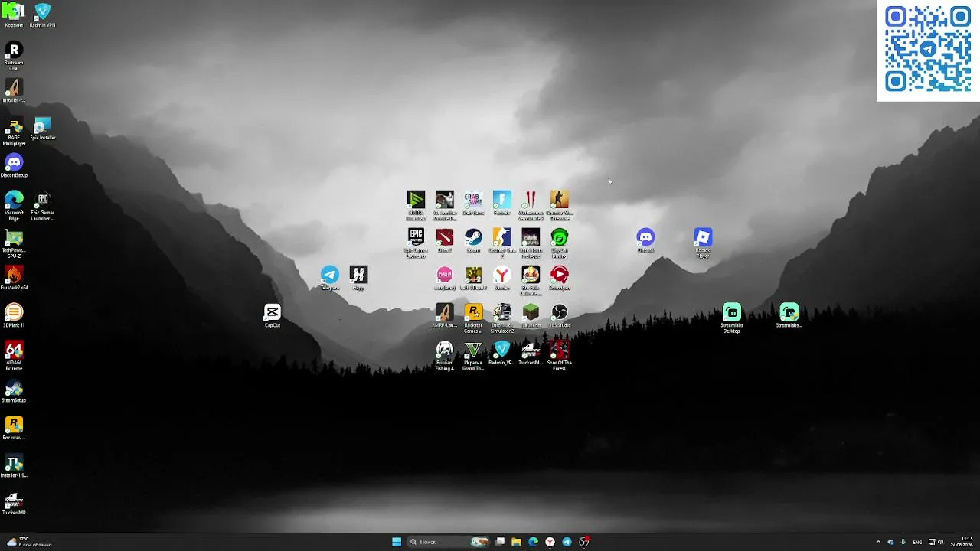Select the Sons Of The Forest shortcut
Image resolution: width=980 pixels, height=551 pixels.
tap(560, 356)
